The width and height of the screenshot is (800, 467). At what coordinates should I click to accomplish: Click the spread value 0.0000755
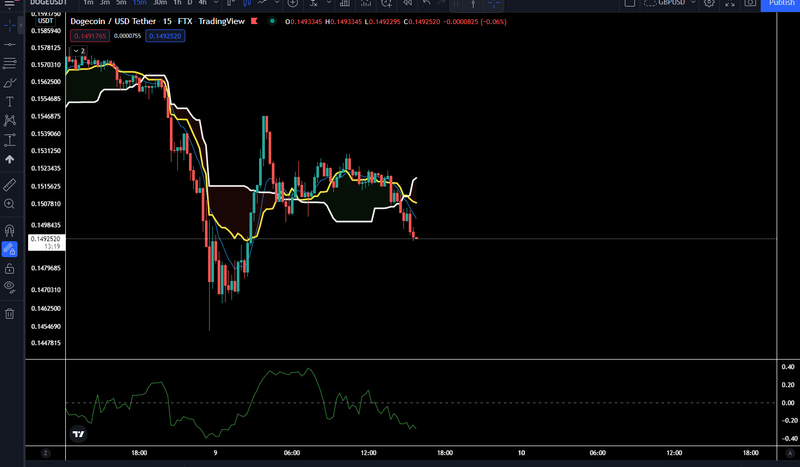click(x=127, y=36)
